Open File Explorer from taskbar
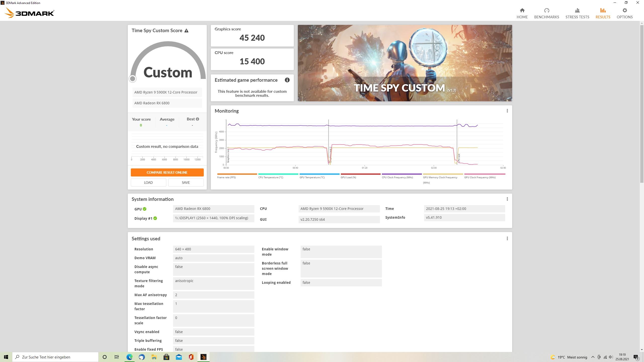644x362 pixels. 154,357
